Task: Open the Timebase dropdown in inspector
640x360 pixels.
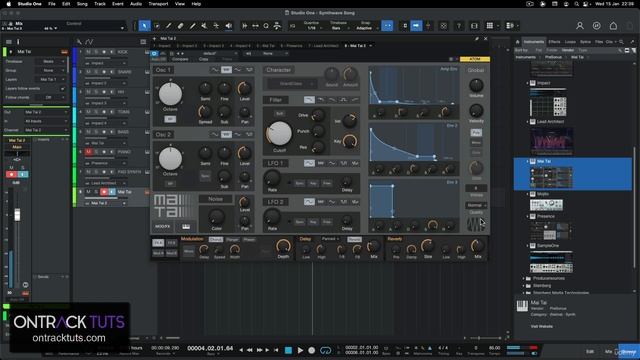Action: (51, 62)
